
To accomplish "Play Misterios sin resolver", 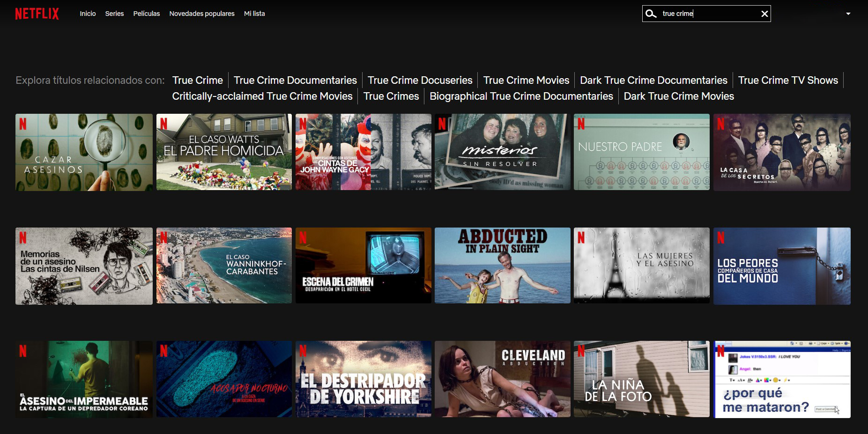I will pos(502,152).
